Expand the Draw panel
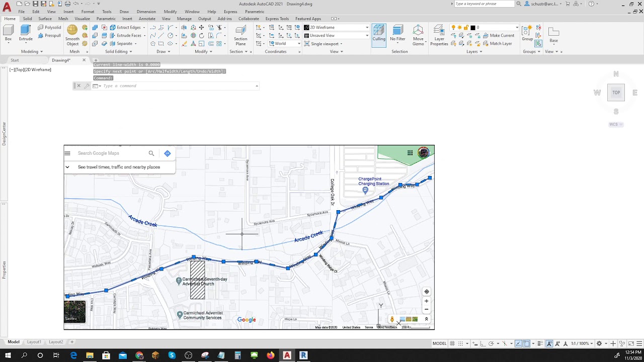 [163, 51]
